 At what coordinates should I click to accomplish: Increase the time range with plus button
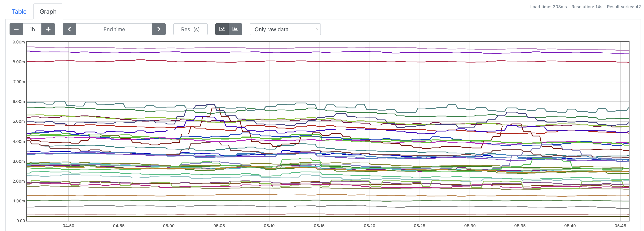(x=48, y=29)
